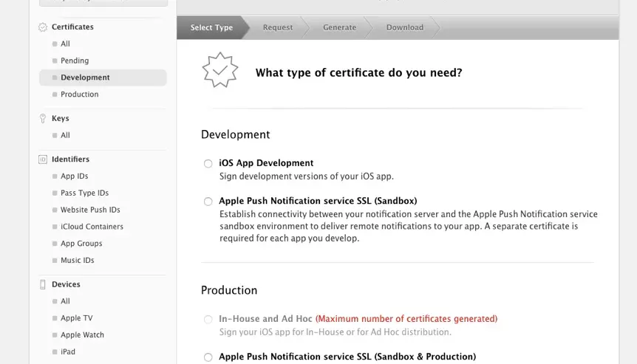
Task: Click the Devices section phone icon
Action: pos(43,284)
